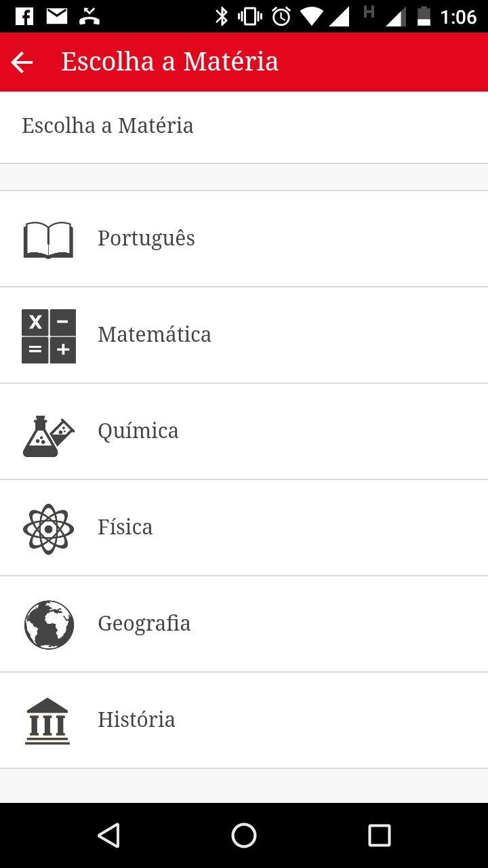Choose the chemistry flask icon
The height and width of the screenshot is (868, 488).
pos(48,436)
